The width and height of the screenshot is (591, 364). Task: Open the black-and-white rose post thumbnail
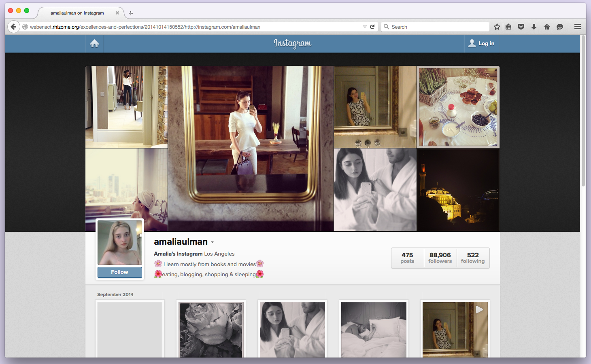tap(211, 330)
